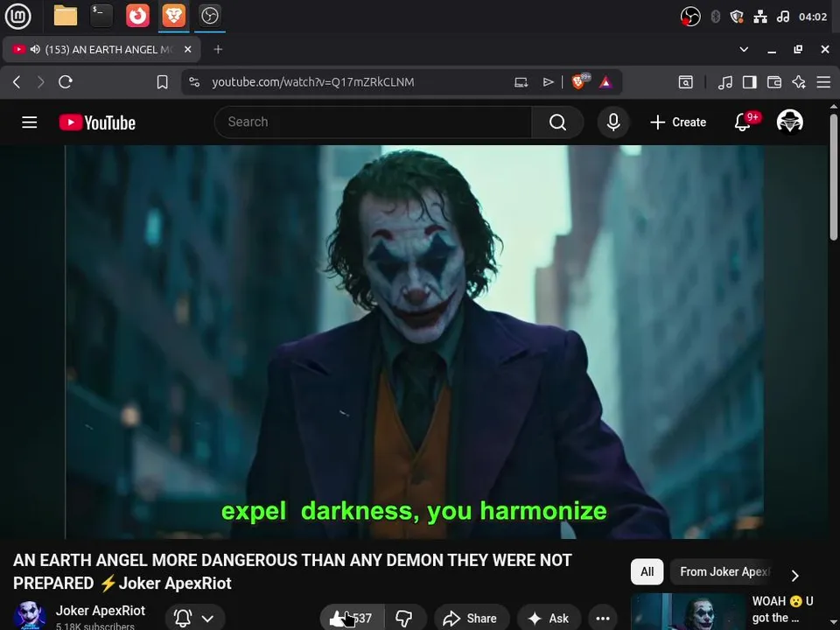Open the YouTube guide hamburger menu
Viewport: 840px width, 630px height.
click(x=30, y=122)
